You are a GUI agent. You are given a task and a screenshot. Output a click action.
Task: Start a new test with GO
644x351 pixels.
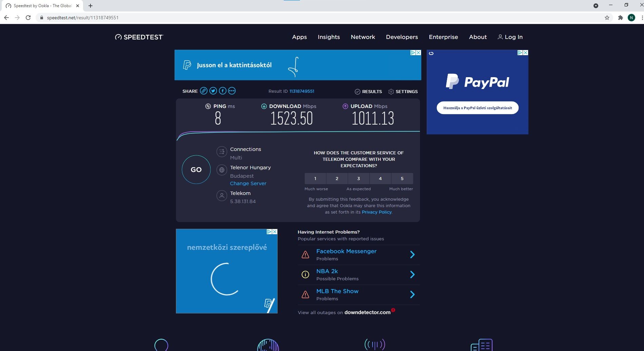point(196,170)
